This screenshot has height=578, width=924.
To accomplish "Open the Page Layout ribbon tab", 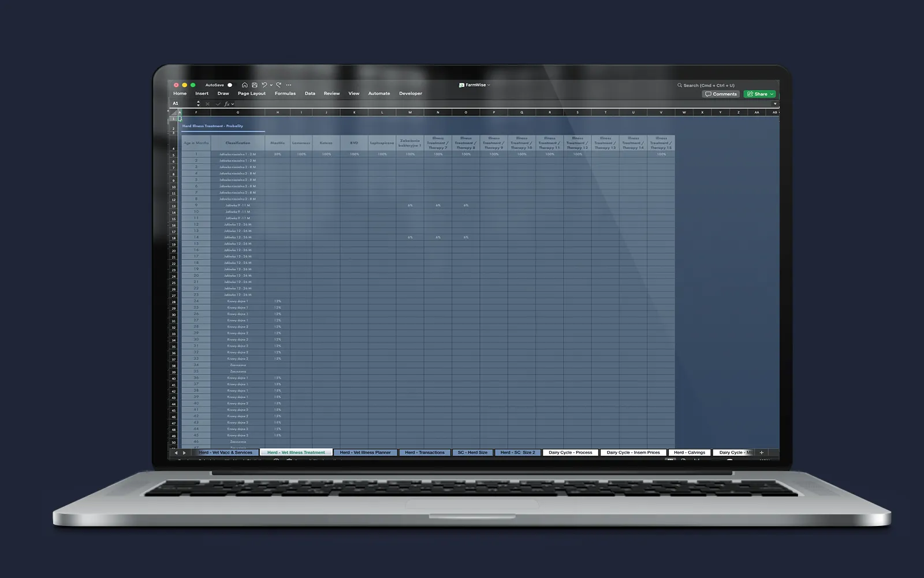I will coord(252,94).
